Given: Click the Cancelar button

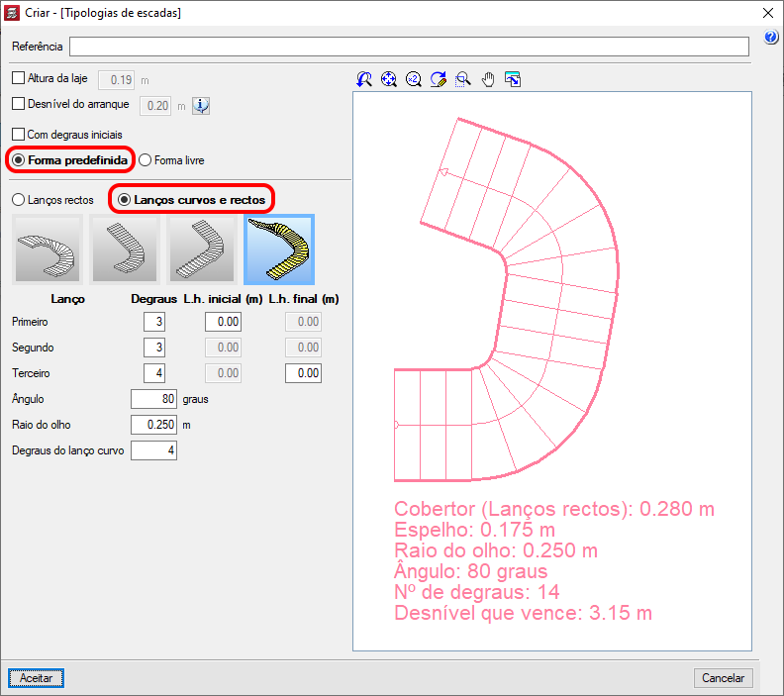Looking at the screenshot, I should pos(723,678).
